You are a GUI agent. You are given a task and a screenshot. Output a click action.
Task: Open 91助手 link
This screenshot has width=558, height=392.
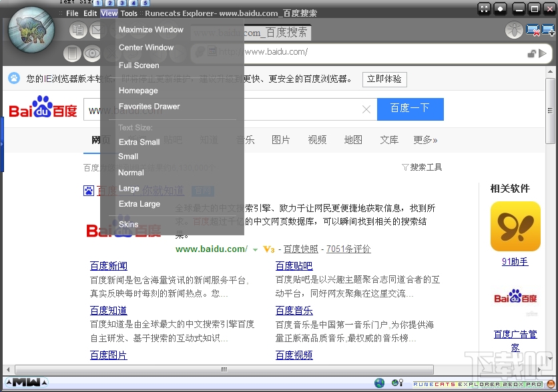click(515, 262)
